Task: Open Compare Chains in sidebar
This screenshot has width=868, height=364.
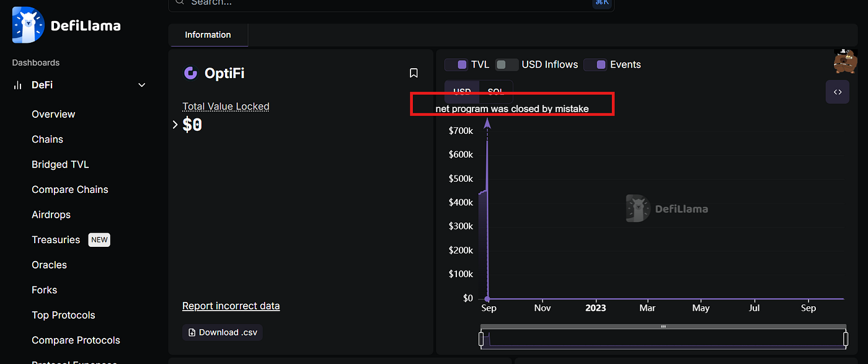Action: pyautogui.click(x=70, y=190)
